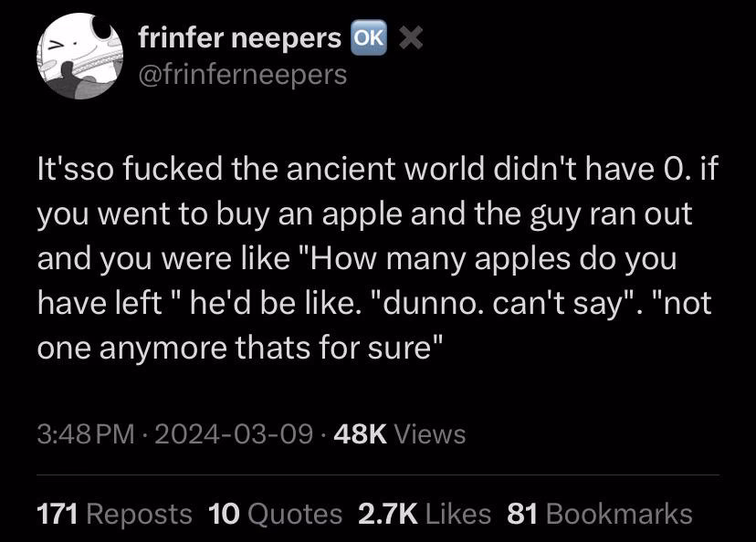Click the blue OK emoji badge
Viewport: 756px width, 542px height.
(x=369, y=37)
